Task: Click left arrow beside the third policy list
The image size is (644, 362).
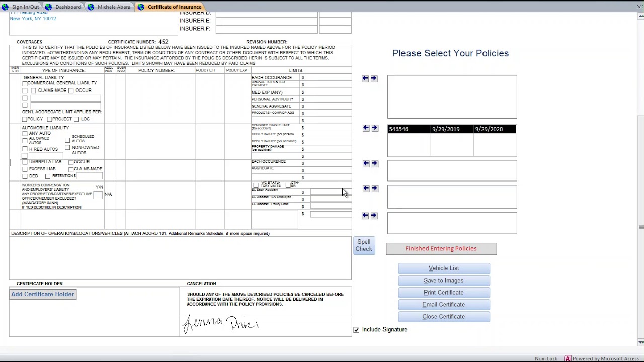Action: (x=366, y=164)
